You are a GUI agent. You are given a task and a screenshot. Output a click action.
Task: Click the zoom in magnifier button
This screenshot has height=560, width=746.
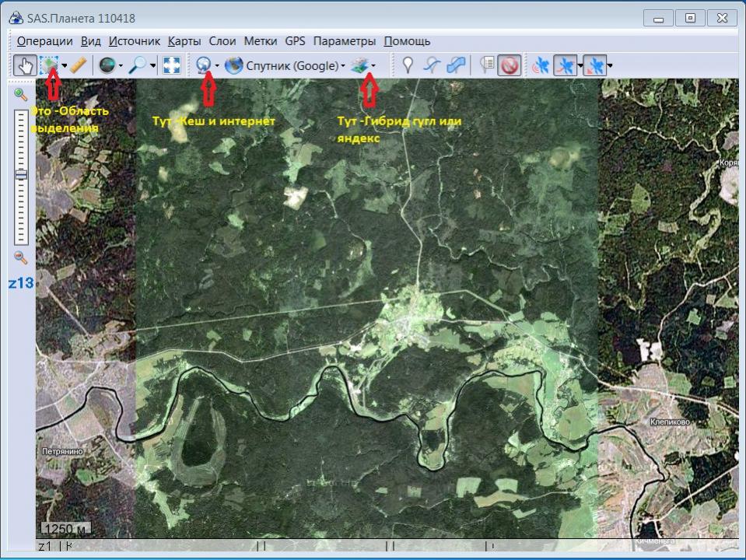click(x=21, y=94)
